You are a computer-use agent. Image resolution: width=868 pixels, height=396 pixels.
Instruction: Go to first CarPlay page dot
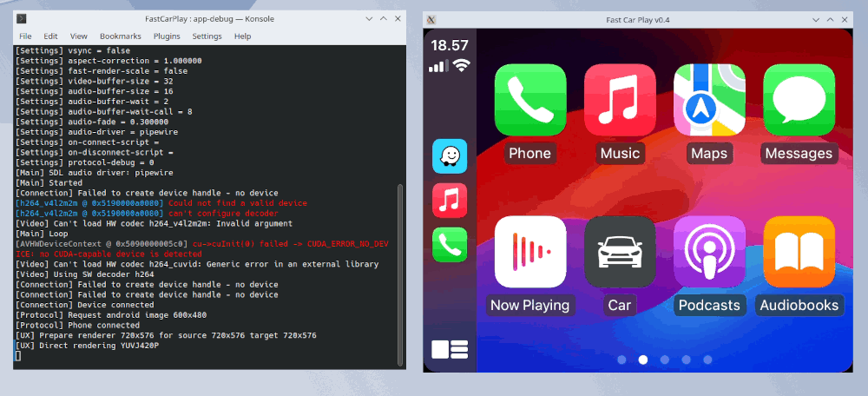[621, 360]
